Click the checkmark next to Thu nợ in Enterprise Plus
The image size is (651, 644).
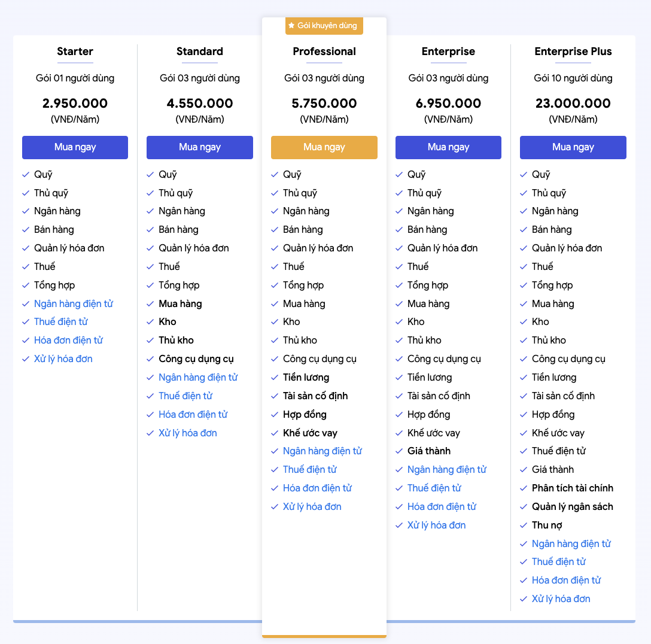[x=524, y=525]
